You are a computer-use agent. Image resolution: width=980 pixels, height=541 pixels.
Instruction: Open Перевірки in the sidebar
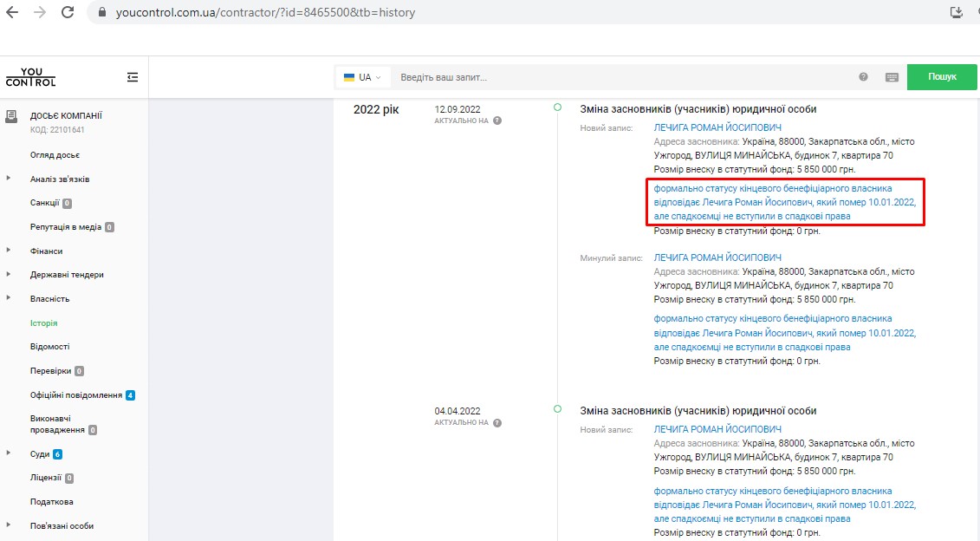(x=50, y=371)
